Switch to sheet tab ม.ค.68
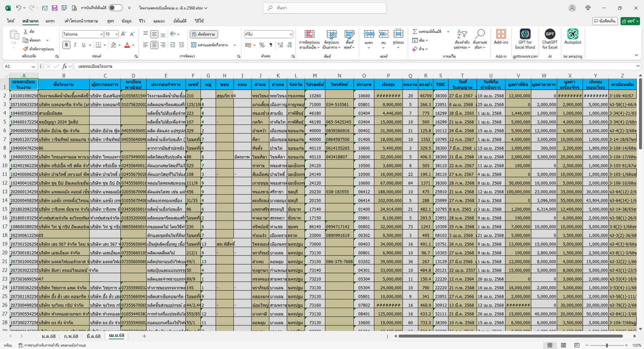 pyautogui.click(x=49, y=336)
